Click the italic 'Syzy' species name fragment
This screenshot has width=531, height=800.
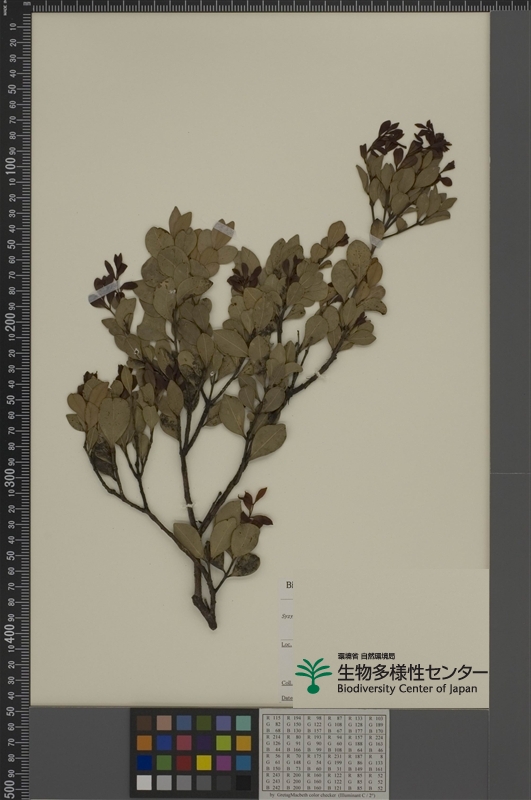pos(287,616)
